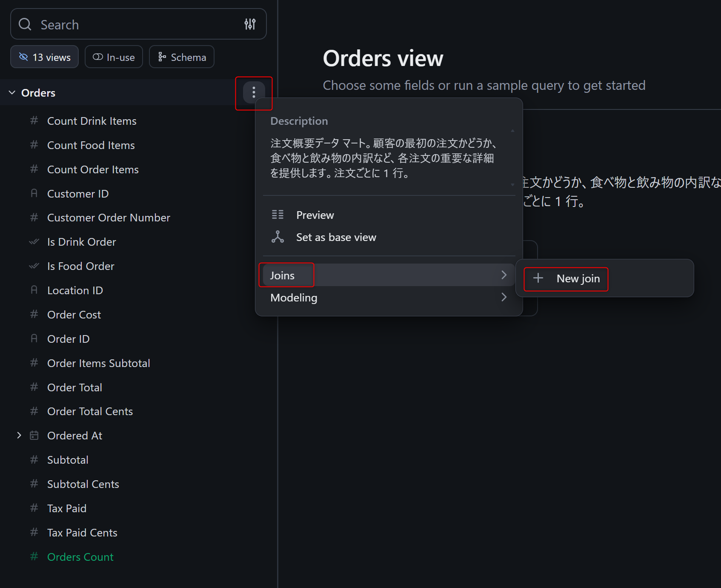Click the magnifier icon in Search
Screen dimensions: 721x588
pyautogui.click(x=25, y=24)
